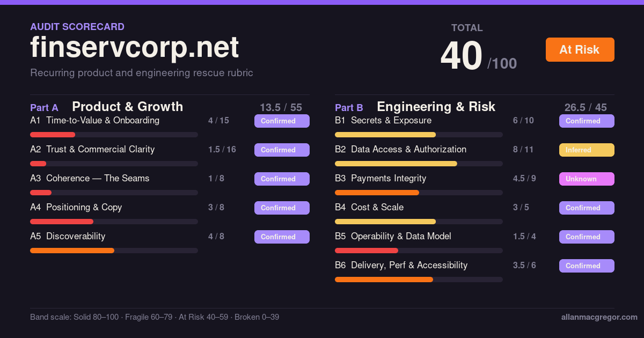Click the B6 Confirmed status badge
644x338 pixels.
(587, 266)
